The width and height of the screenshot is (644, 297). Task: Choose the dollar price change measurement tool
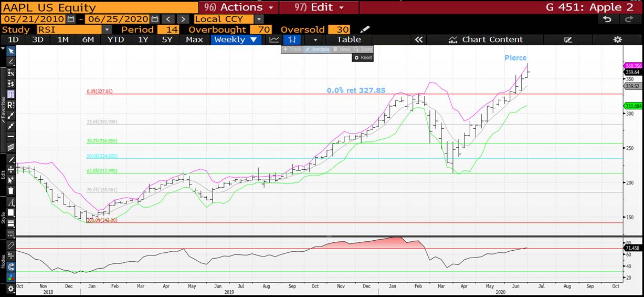click(x=11, y=83)
